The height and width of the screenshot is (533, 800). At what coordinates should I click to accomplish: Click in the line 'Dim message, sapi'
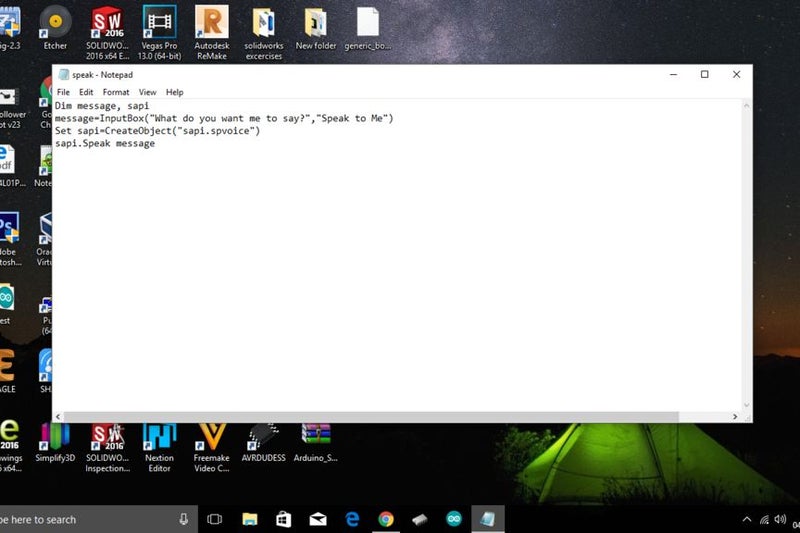102,106
